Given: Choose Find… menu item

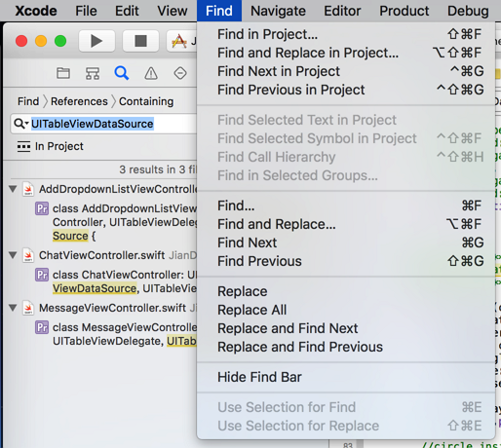Looking at the screenshot, I should pyautogui.click(x=346, y=205).
